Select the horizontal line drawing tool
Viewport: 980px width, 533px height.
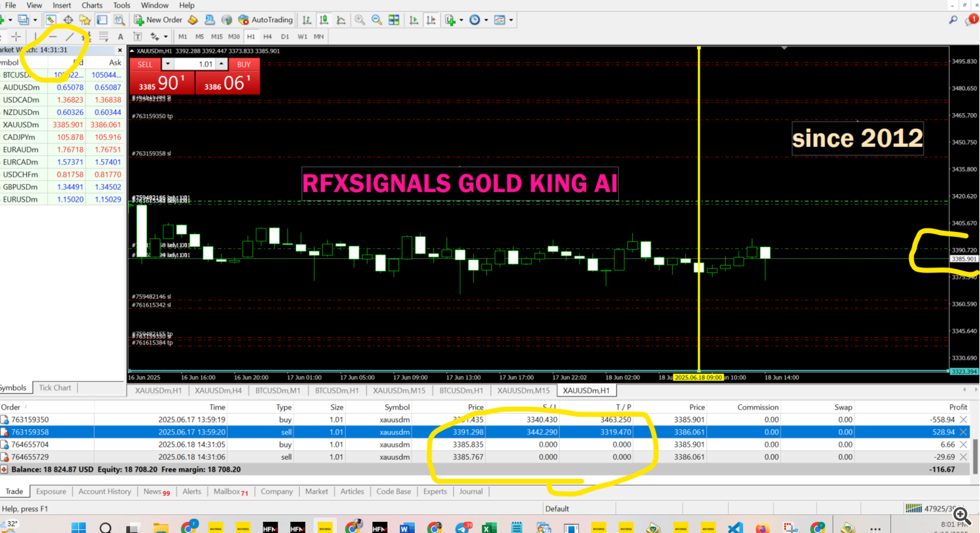[x=52, y=37]
